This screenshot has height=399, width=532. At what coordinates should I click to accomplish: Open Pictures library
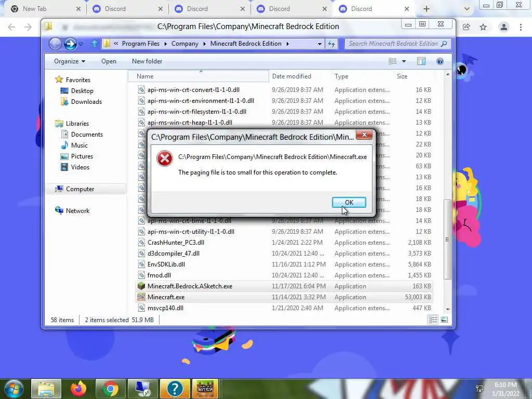point(82,156)
